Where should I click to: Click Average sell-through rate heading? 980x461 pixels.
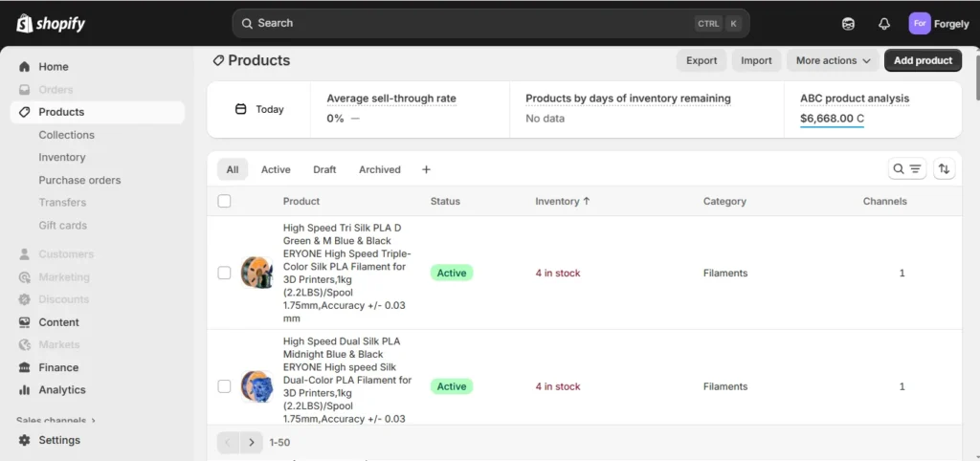(x=391, y=99)
